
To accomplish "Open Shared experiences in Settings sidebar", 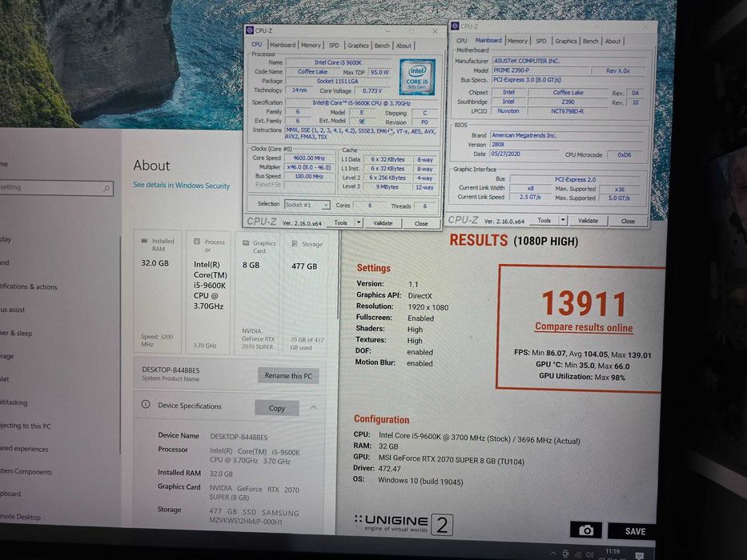I will point(24,449).
